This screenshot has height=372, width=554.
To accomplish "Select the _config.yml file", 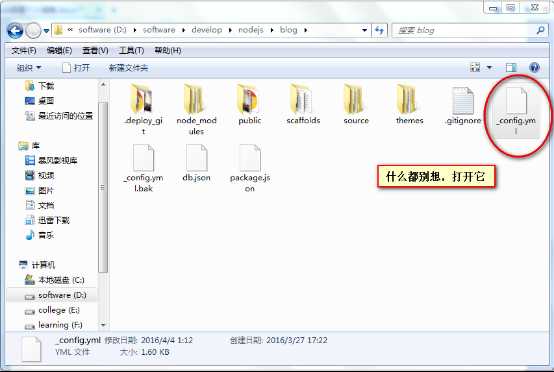I will point(516,110).
